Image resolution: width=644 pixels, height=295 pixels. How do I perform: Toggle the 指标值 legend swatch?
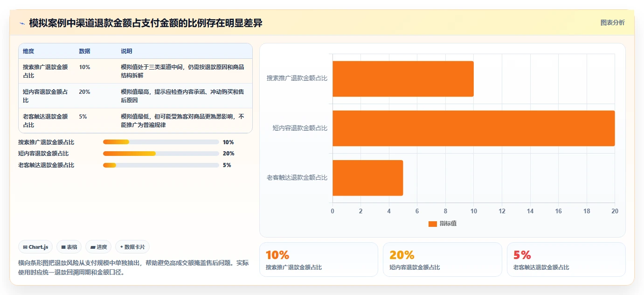432,224
